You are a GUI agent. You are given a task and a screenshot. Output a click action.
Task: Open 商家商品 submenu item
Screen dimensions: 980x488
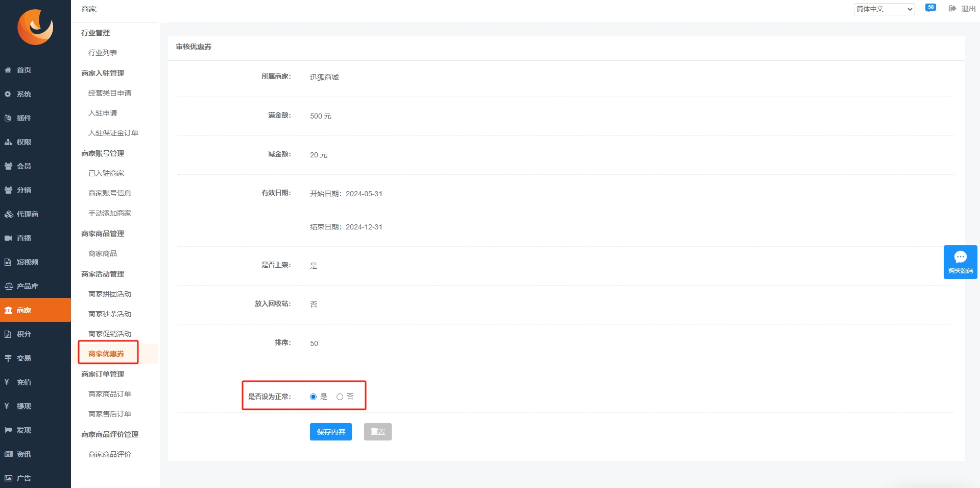pyautogui.click(x=103, y=253)
